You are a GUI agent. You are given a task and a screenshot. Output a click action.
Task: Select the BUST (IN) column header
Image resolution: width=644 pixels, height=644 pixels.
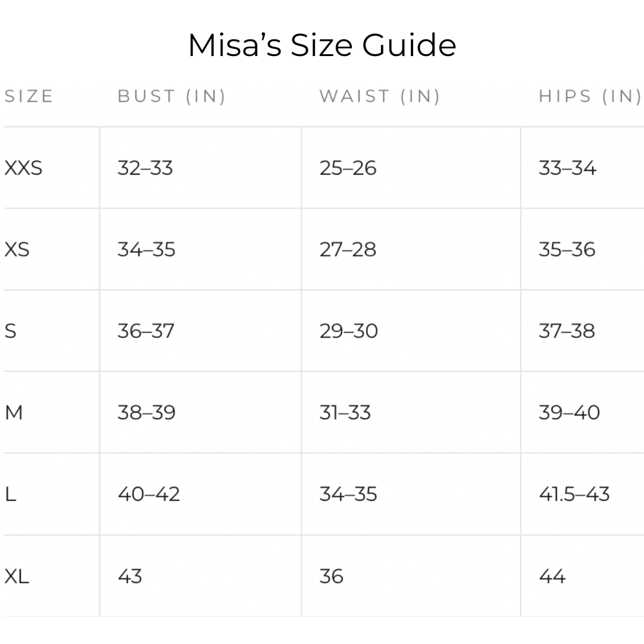[x=172, y=97]
